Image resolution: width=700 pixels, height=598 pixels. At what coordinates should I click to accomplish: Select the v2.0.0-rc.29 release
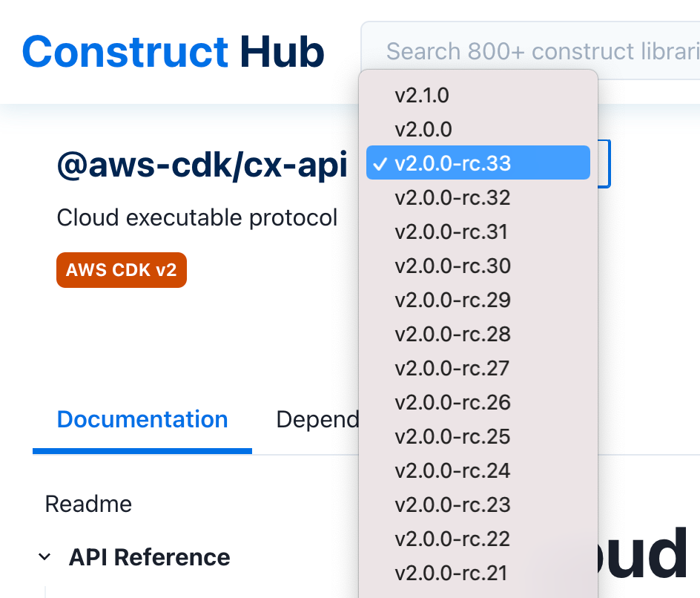[x=454, y=300]
